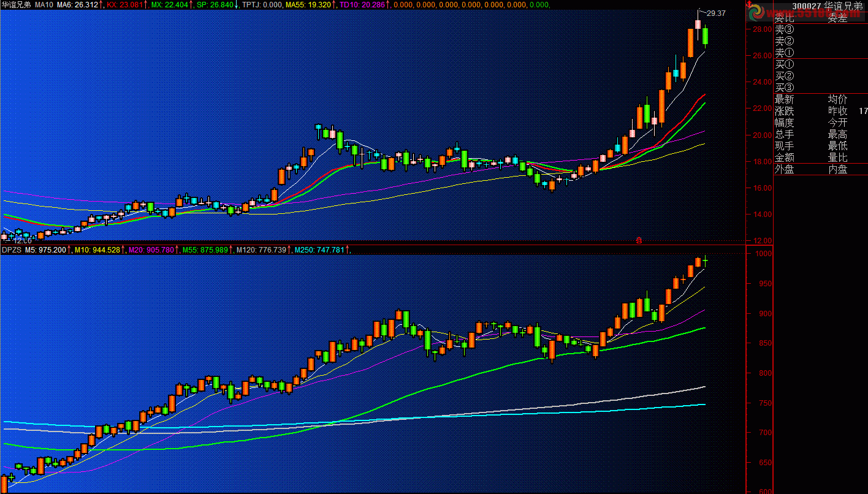This screenshot has height=494, width=868.
Task: Click the 最高 high price label
Action: pos(837,134)
